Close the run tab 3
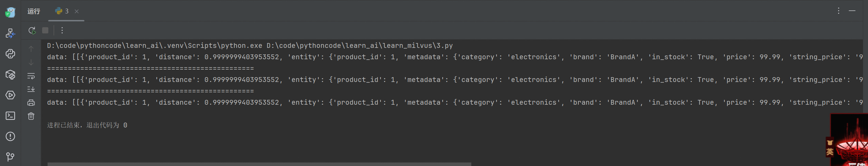 tap(77, 11)
